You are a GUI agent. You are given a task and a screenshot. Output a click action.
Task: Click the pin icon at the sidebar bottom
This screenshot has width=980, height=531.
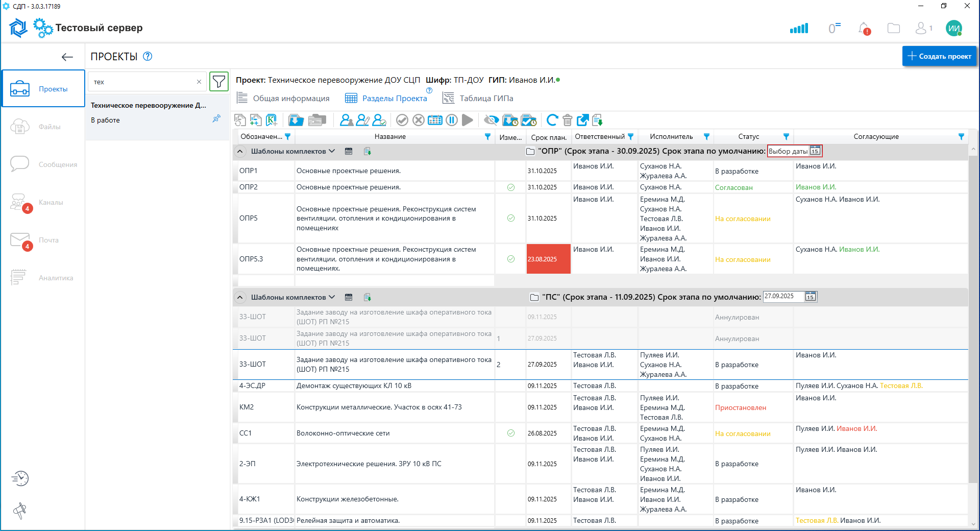tap(20, 511)
